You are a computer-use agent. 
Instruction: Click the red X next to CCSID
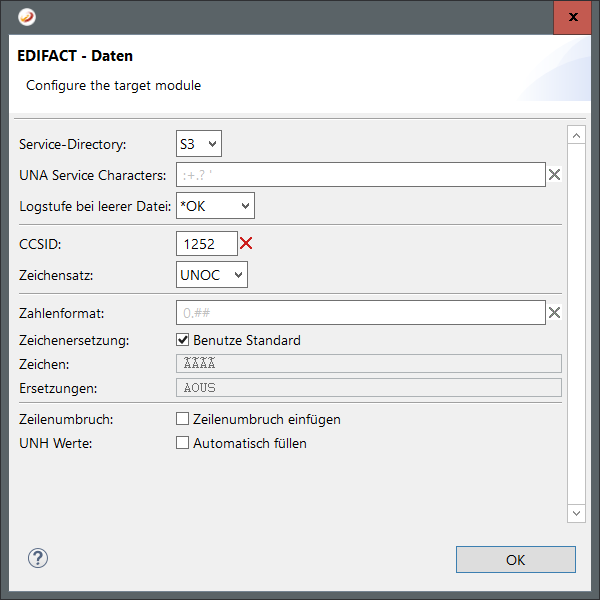pos(246,243)
